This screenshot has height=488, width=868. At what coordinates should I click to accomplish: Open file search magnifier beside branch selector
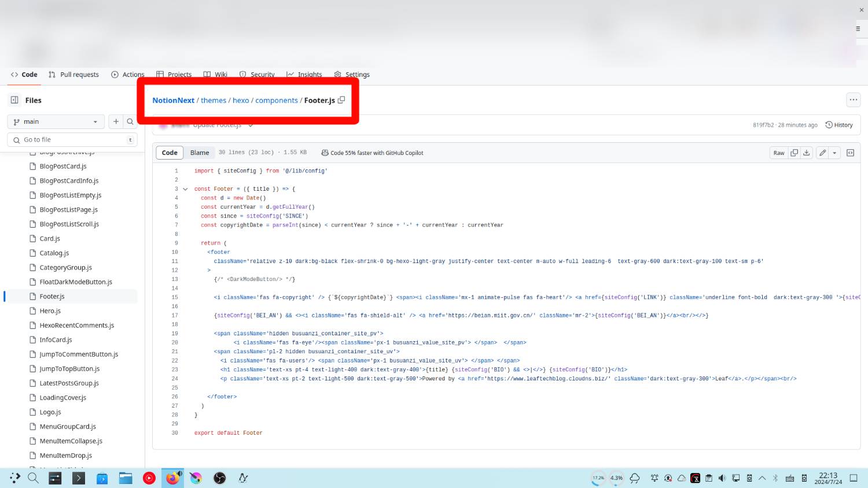tap(130, 121)
